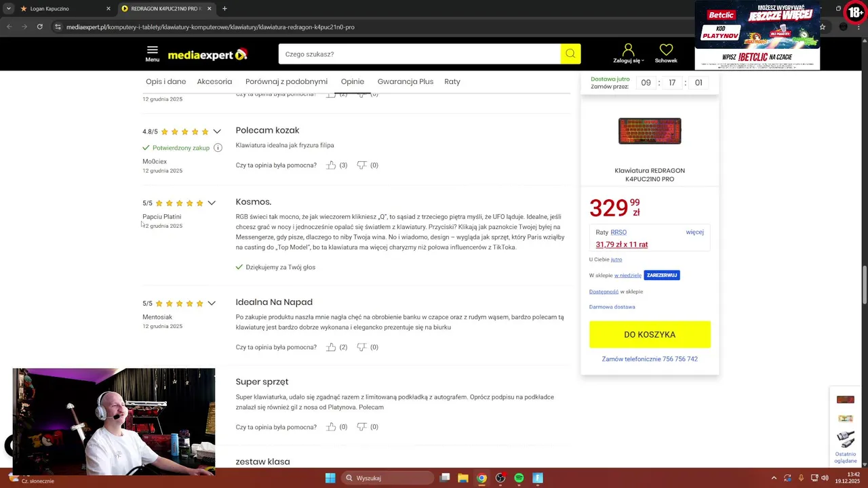Click the Chrome icon in the taskbar
The height and width of the screenshot is (488, 868).
481,478
